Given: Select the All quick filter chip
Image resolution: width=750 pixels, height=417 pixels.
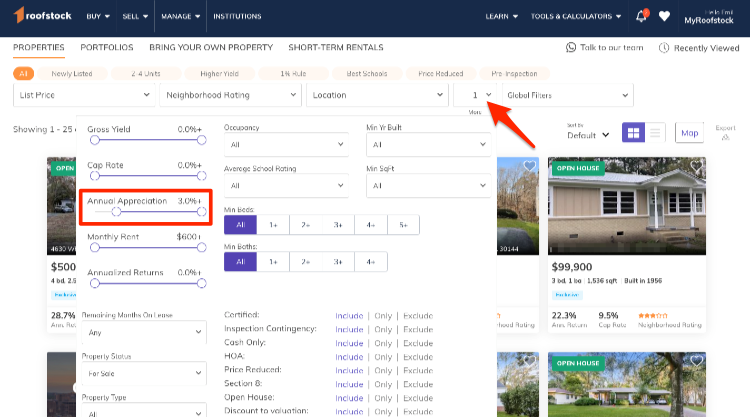Looking at the screenshot, I should (x=23, y=74).
